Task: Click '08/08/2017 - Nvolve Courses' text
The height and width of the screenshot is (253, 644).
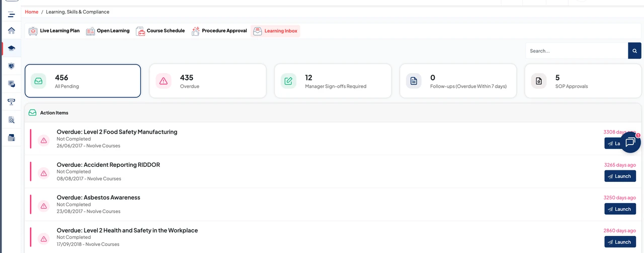Action: click(89, 179)
